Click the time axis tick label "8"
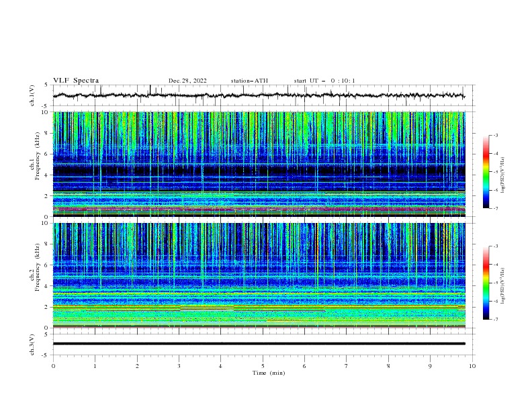Screen dimensions: 532x411 pos(388,366)
